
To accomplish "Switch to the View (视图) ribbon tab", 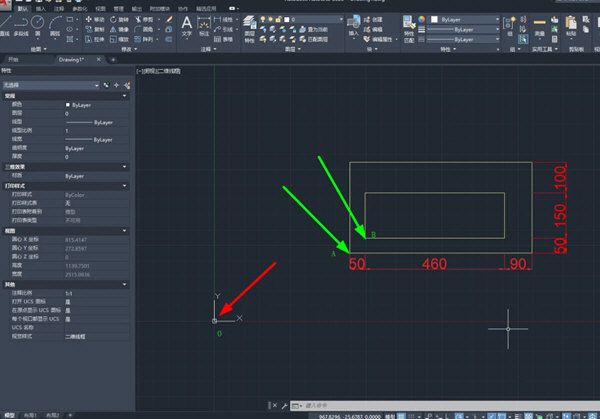I will 100,8.
